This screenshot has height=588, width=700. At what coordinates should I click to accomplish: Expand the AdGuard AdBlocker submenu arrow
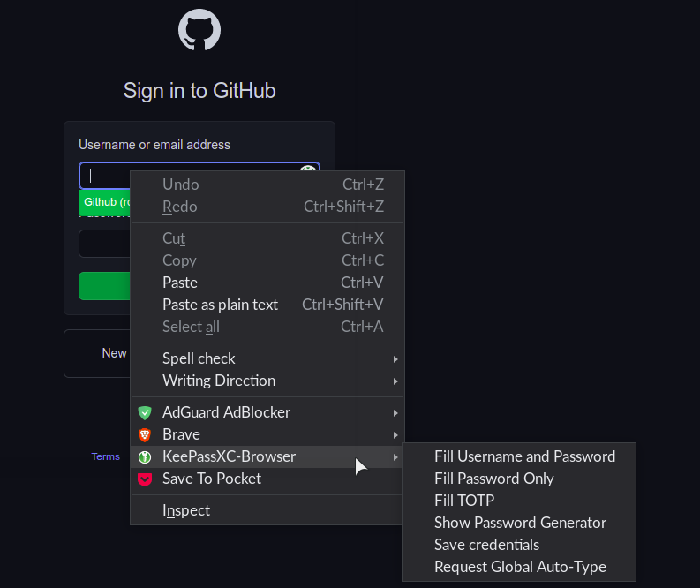pyautogui.click(x=395, y=412)
